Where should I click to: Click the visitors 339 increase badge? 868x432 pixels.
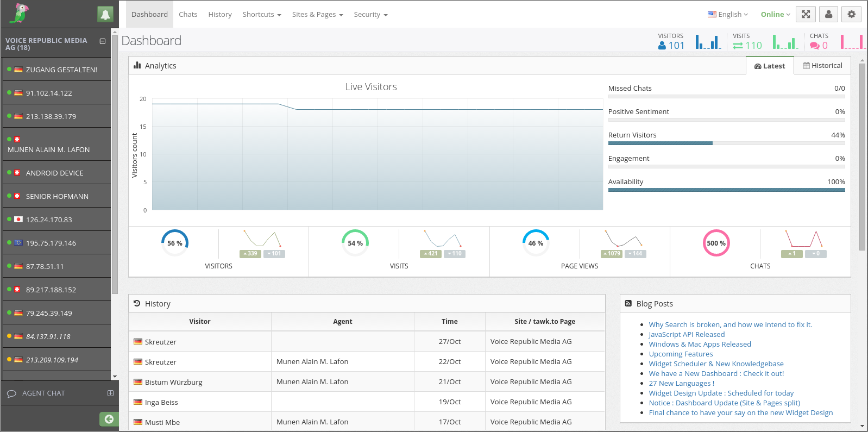click(250, 254)
